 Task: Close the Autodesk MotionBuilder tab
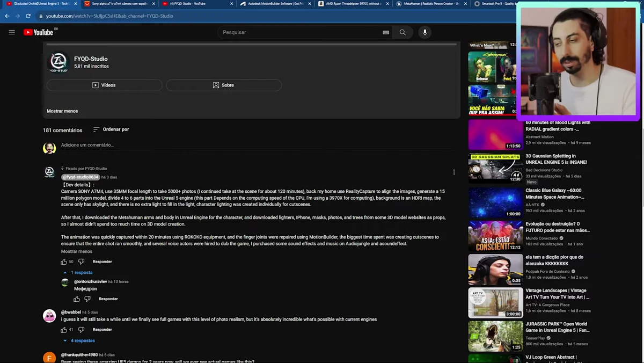click(x=310, y=4)
